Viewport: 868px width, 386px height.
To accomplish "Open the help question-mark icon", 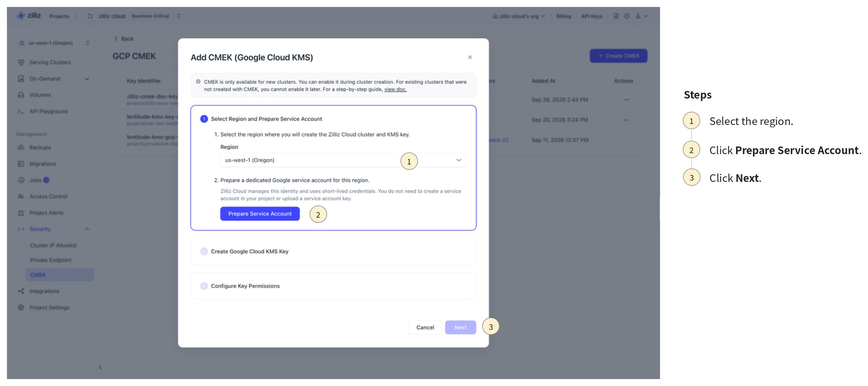I will coord(627,16).
